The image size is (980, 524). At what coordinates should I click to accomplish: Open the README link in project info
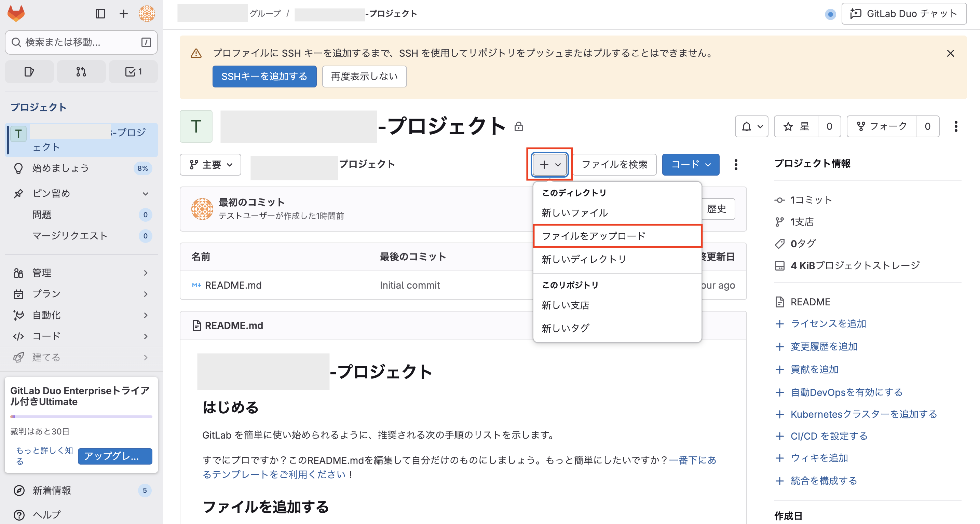pos(802,302)
